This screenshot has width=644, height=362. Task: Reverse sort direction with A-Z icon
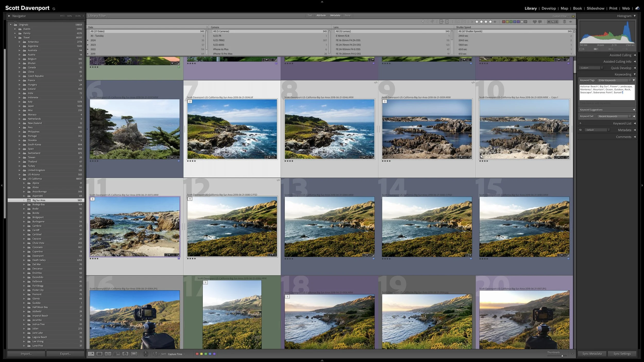coord(156,354)
